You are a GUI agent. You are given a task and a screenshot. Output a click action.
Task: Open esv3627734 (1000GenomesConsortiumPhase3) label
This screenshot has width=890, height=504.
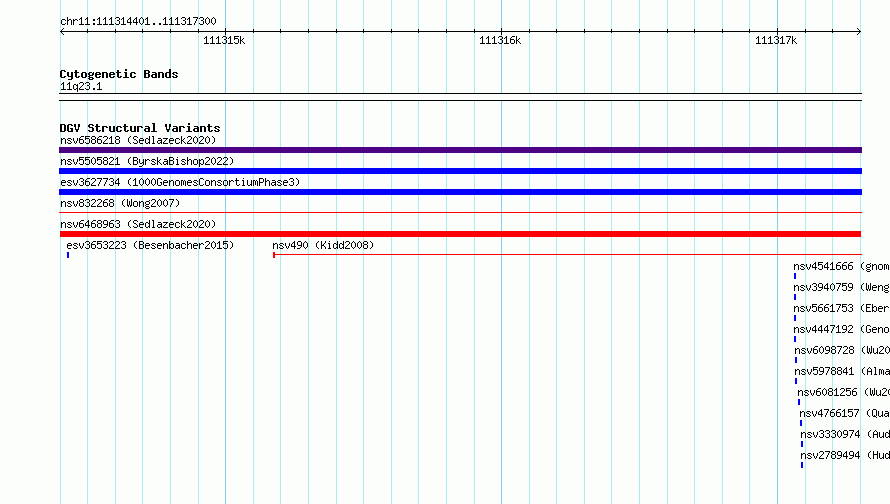click(180, 182)
